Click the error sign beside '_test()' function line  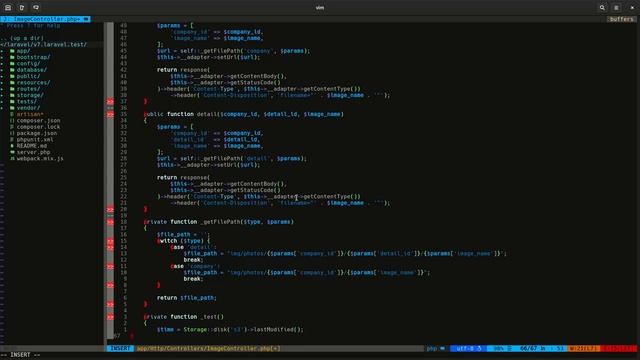[x=110, y=317]
